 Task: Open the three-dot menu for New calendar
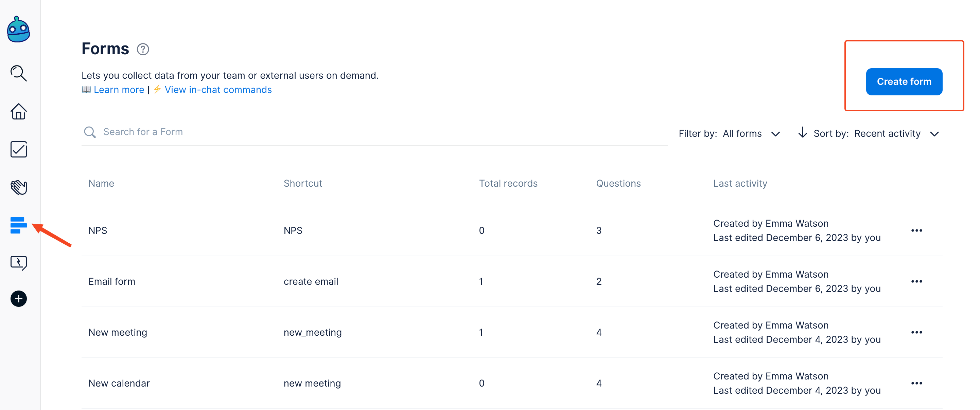pos(916,384)
